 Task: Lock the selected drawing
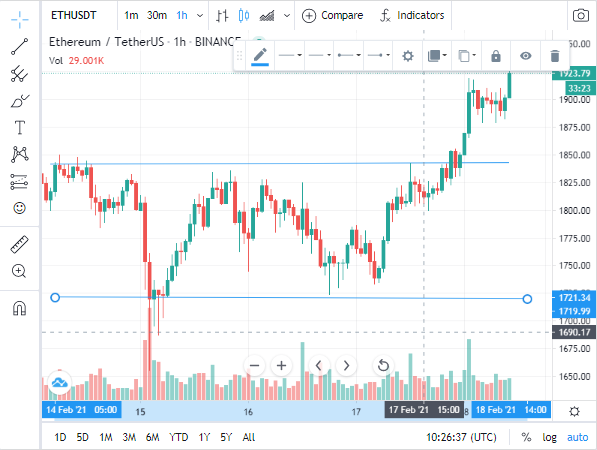[x=496, y=56]
